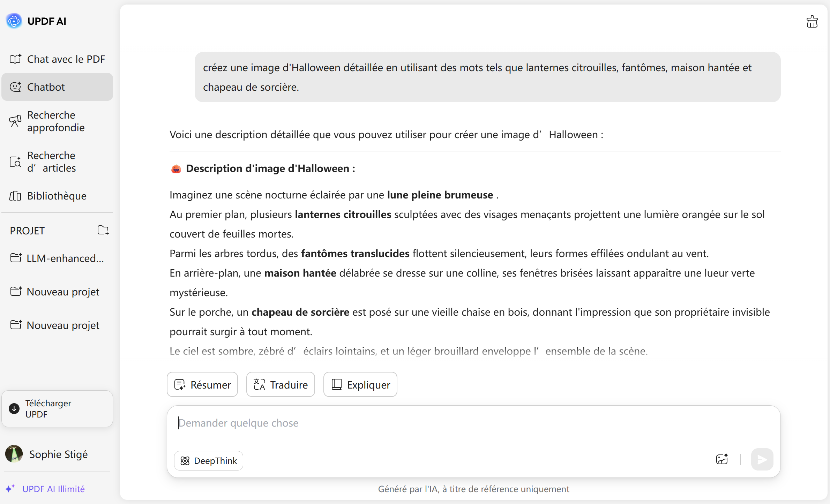The height and width of the screenshot is (504, 830).
Task: Click the add new project folder icon
Action: pos(103,230)
